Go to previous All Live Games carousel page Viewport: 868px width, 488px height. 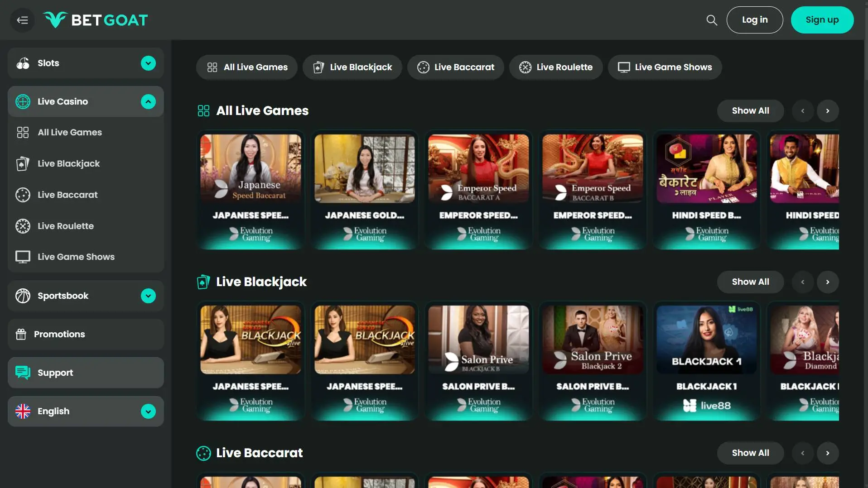[803, 111]
